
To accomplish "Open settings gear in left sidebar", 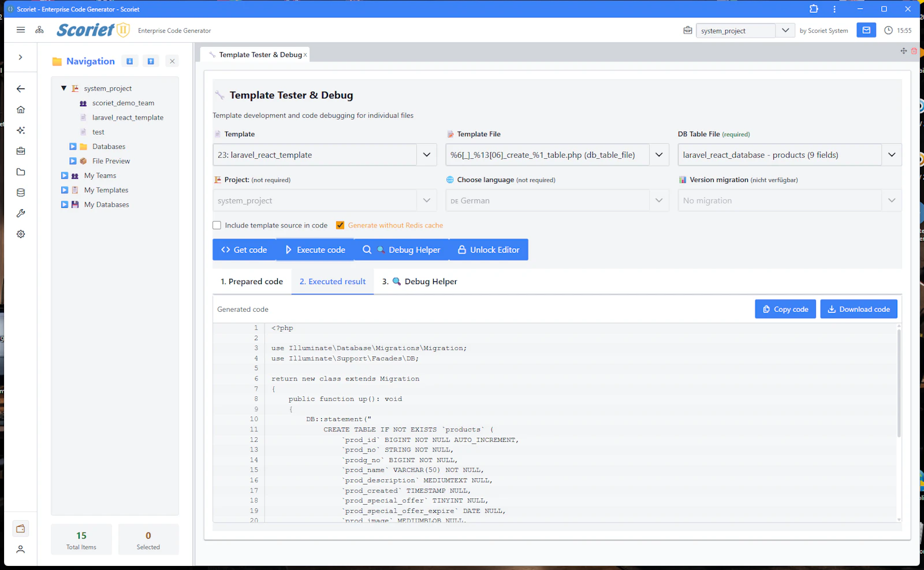I will point(21,234).
